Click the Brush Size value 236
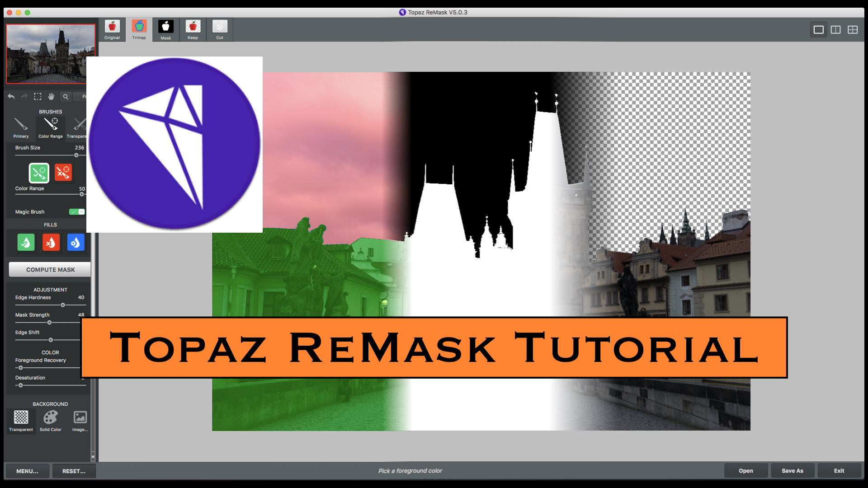Screen dimensions: 868x488 pyautogui.click(x=80, y=148)
